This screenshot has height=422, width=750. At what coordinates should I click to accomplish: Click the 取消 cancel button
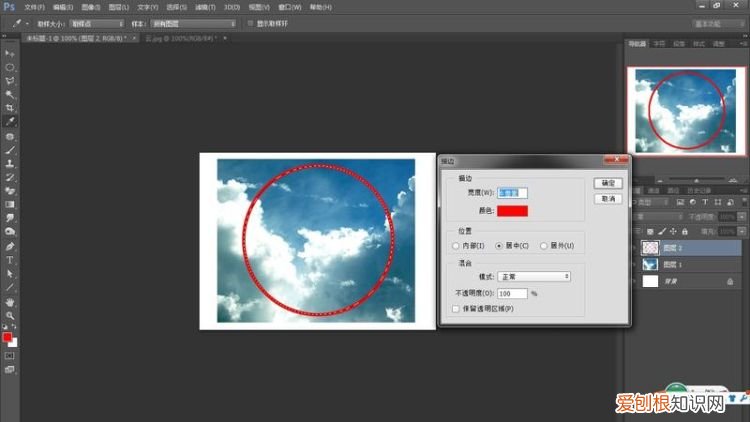[x=606, y=199]
